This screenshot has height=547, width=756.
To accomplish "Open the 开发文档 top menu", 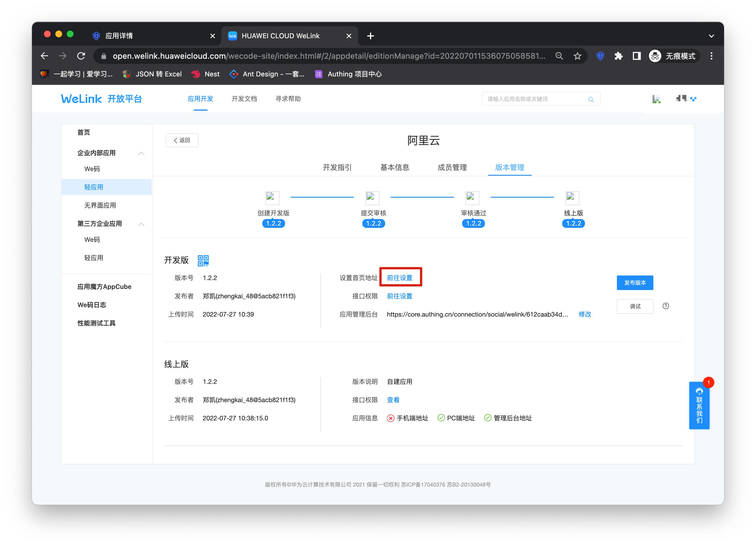I will [244, 99].
